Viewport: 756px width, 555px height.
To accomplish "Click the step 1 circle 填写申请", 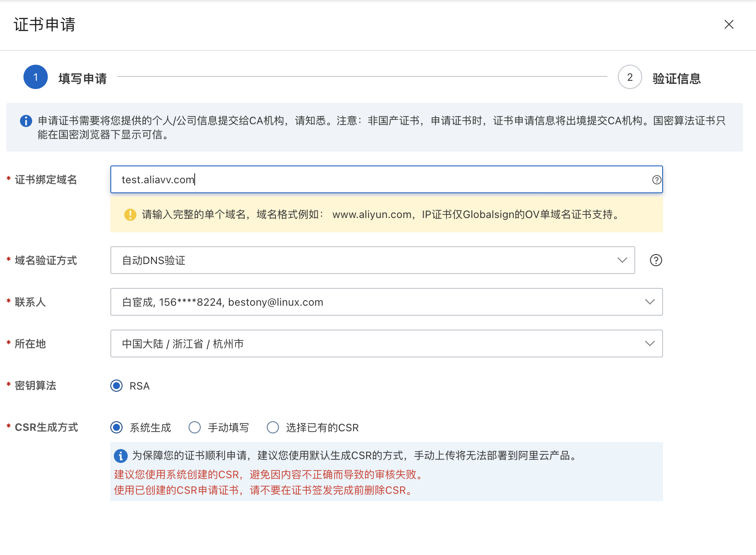I will (36, 77).
